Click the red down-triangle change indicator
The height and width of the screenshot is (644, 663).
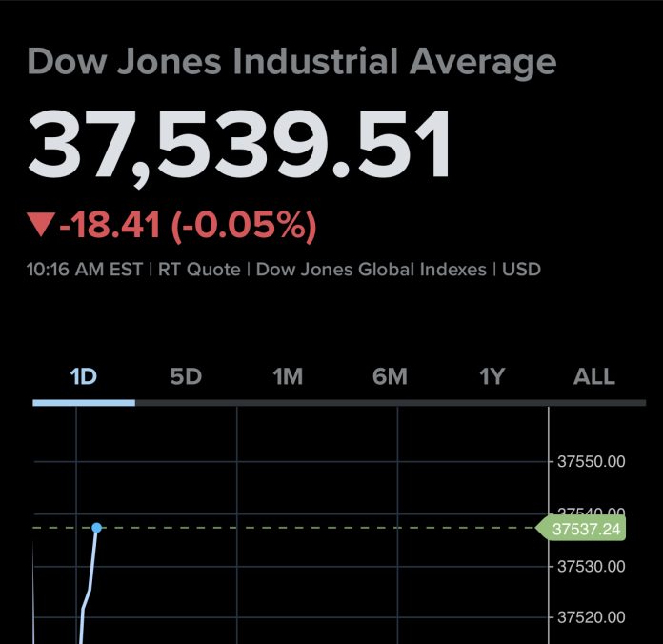coord(42,226)
